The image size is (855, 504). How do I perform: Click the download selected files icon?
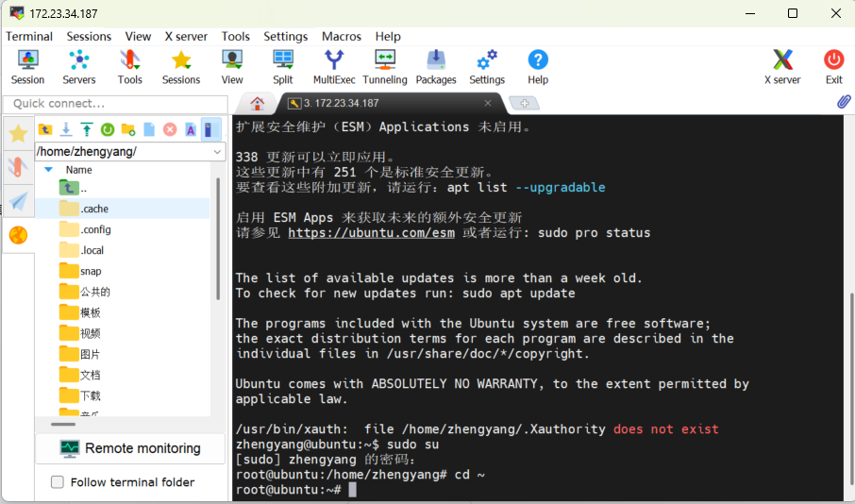(x=66, y=129)
